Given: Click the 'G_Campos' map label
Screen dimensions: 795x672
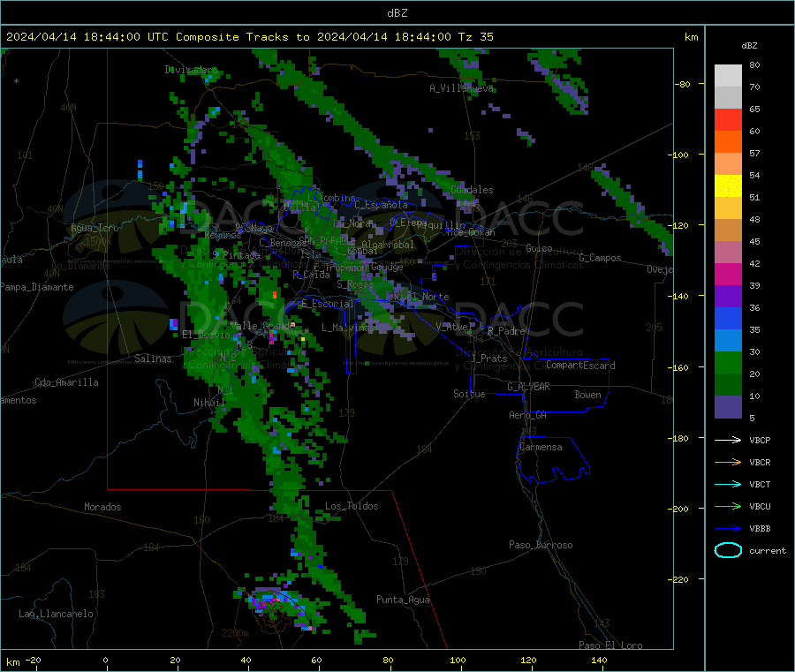Looking at the screenshot, I should 600,258.
